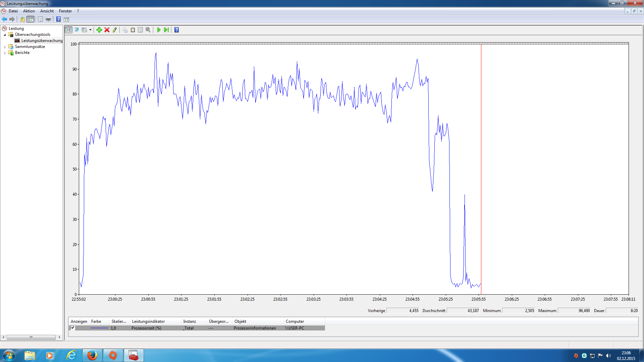
Task: Open Firefox from the Windows taskbar
Action: coord(92,355)
